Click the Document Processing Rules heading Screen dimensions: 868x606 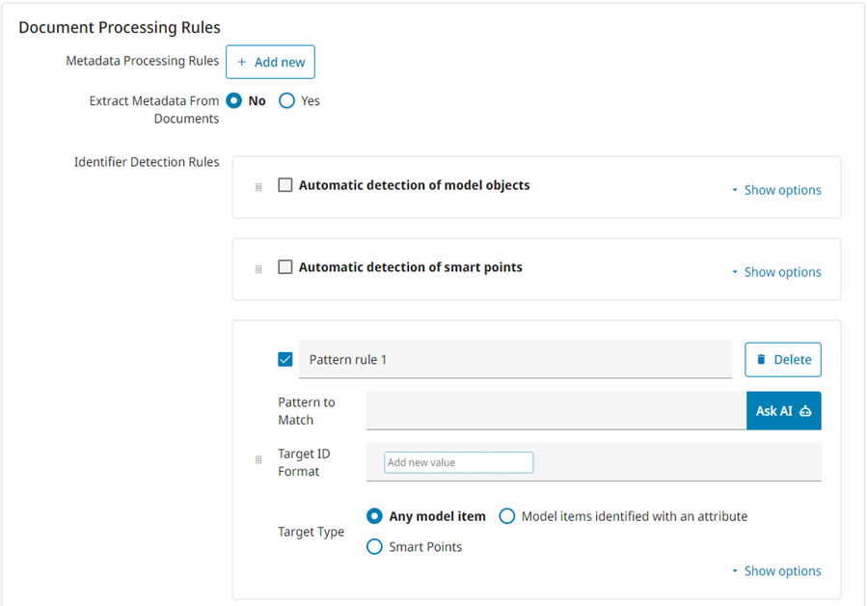click(x=120, y=27)
